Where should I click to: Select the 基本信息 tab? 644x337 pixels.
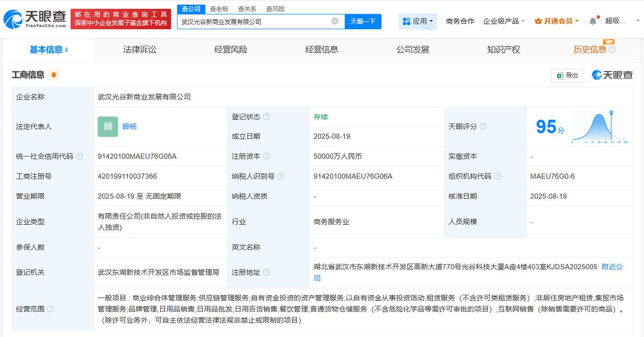point(48,49)
